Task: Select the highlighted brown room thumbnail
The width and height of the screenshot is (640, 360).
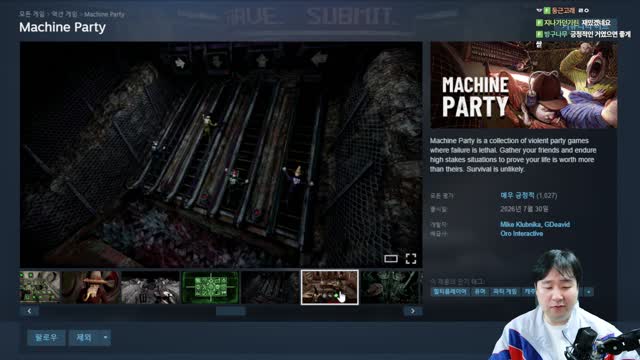Action: pyautogui.click(x=330, y=287)
